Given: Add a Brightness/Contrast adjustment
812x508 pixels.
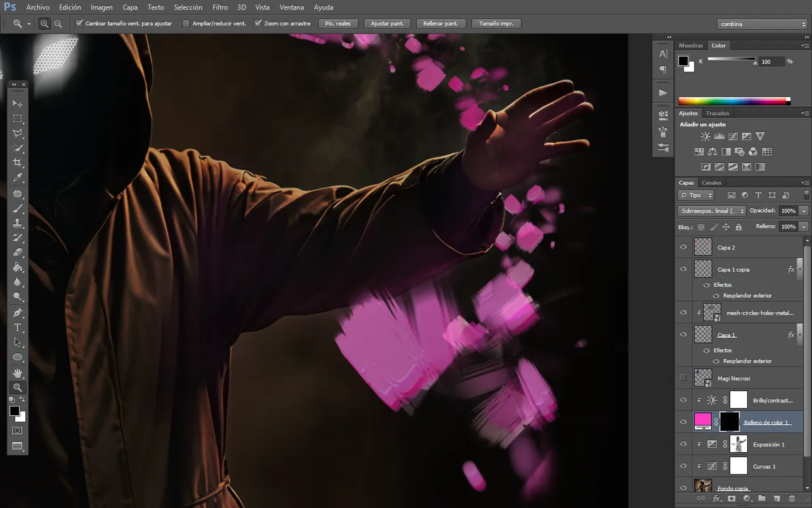Looking at the screenshot, I should 705,136.
